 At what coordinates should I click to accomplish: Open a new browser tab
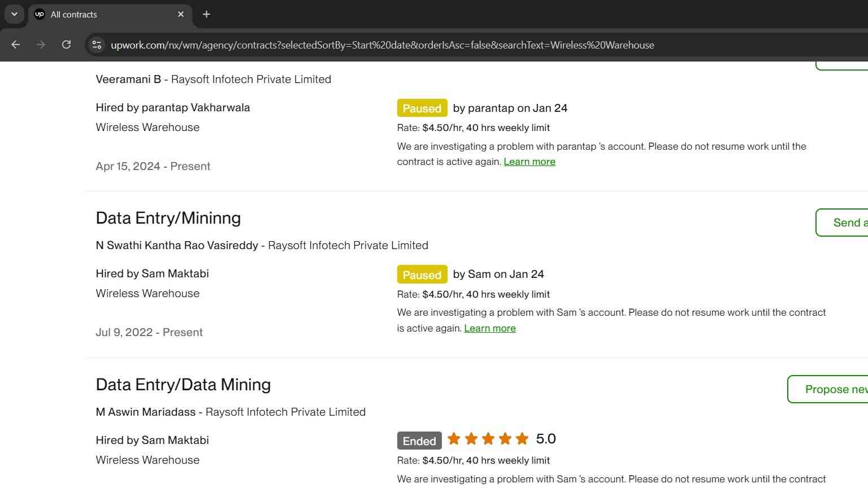[x=206, y=14]
